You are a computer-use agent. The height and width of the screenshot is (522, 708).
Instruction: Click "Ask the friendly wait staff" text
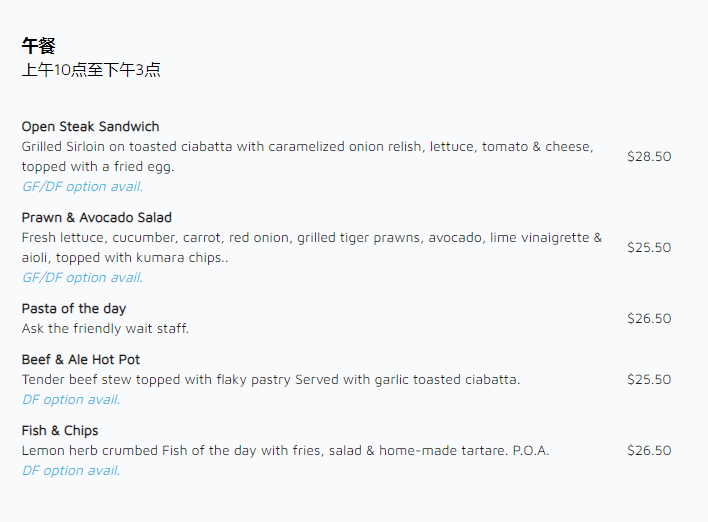tap(105, 329)
